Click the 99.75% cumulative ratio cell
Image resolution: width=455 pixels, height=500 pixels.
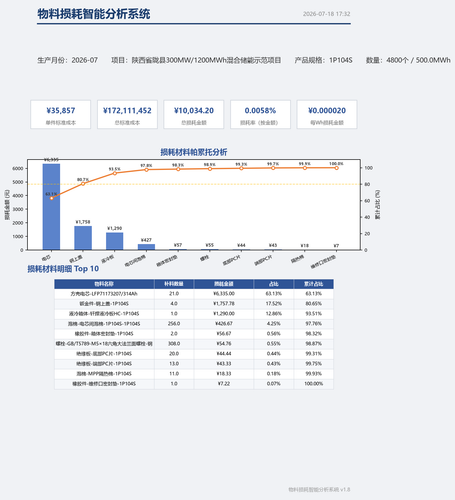pos(314,364)
